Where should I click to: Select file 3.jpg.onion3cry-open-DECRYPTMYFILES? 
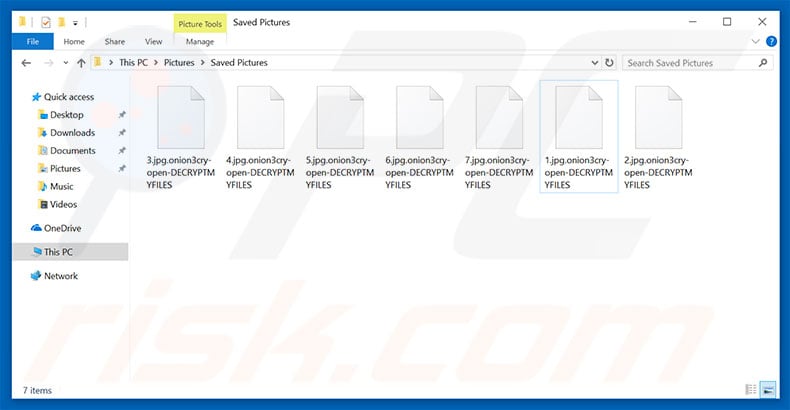click(x=180, y=136)
